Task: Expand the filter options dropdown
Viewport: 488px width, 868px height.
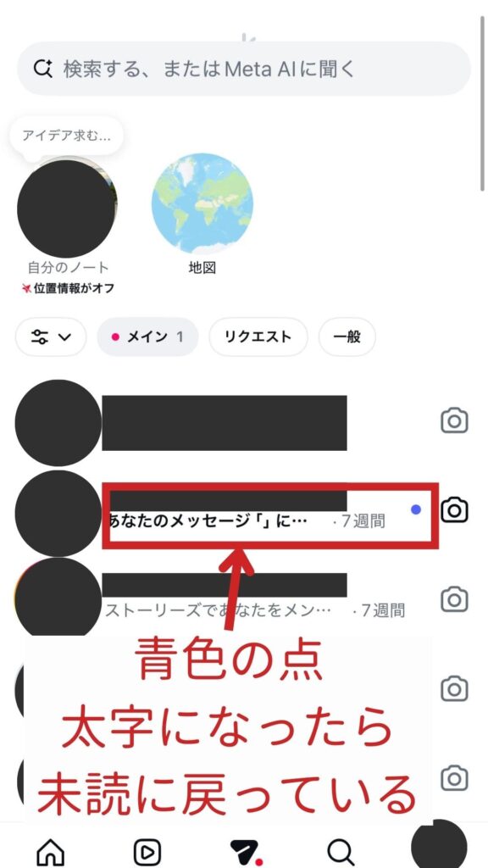Action: (x=51, y=337)
